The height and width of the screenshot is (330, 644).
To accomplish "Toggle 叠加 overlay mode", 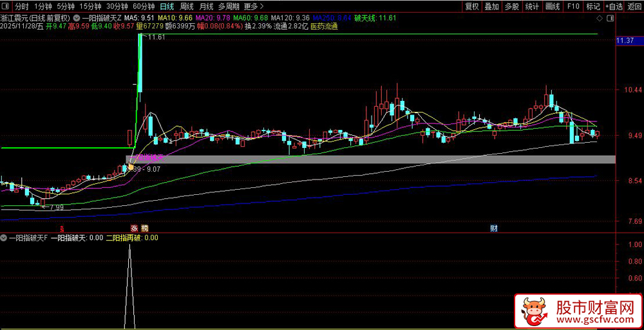I will click(x=492, y=6).
